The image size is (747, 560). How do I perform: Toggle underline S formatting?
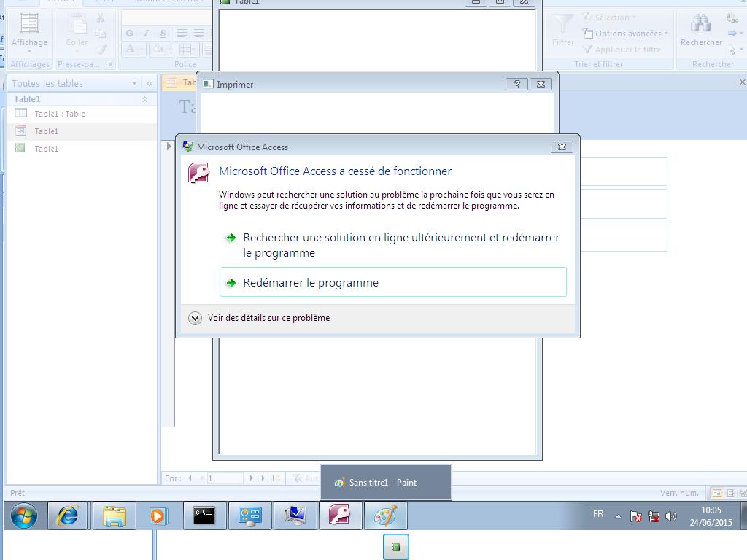[163, 34]
